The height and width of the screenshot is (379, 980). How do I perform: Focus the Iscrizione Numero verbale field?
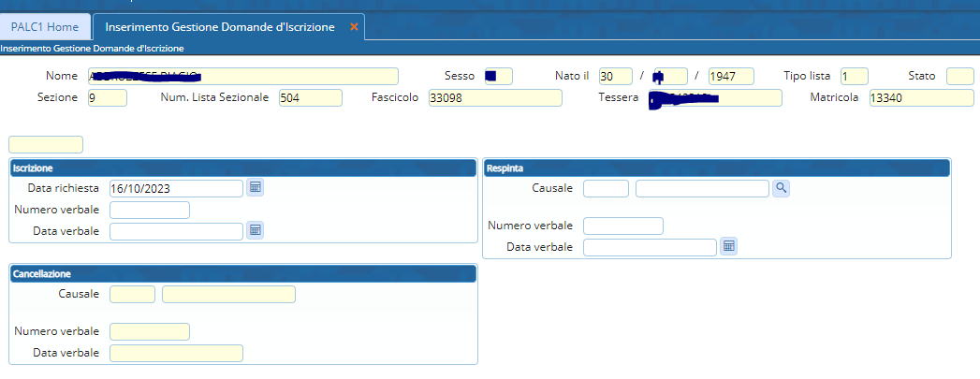[x=149, y=210]
